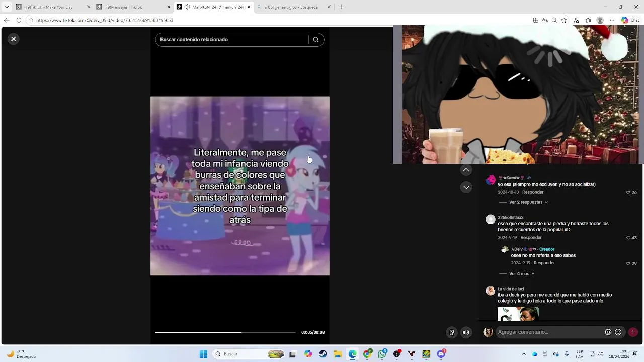Open Microsoft Edge from the taskbar
644x362 pixels.
coord(353,354)
